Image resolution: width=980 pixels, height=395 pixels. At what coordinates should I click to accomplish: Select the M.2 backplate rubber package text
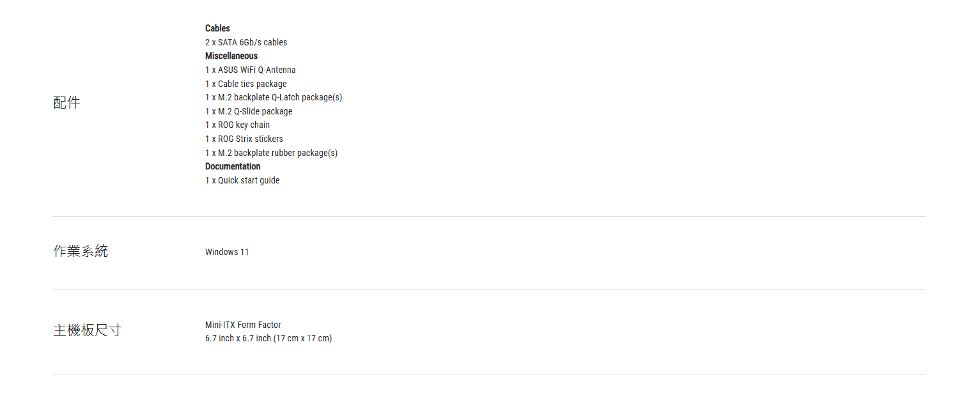click(x=271, y=153)
